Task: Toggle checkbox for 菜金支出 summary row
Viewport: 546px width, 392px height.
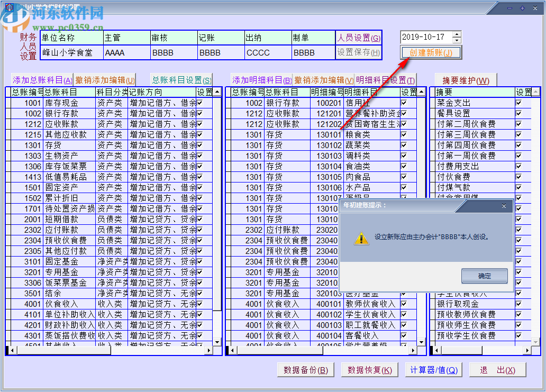Action: tap(518, 103)
